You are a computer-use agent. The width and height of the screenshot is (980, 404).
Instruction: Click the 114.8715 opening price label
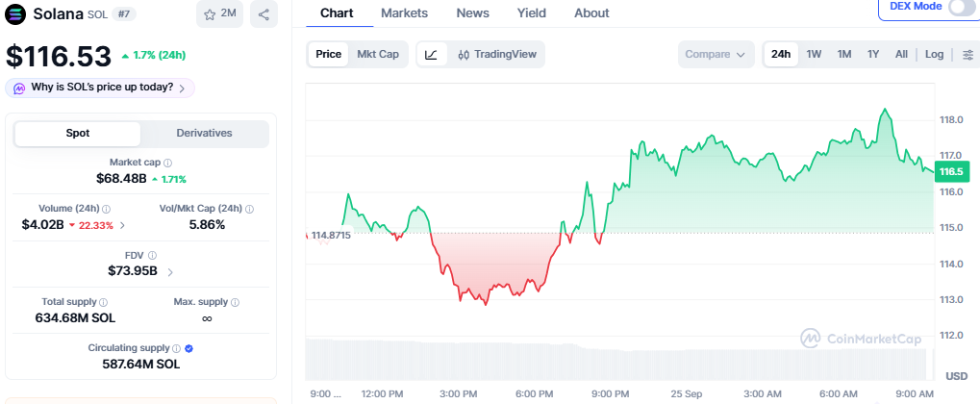(x=331, y=236)
